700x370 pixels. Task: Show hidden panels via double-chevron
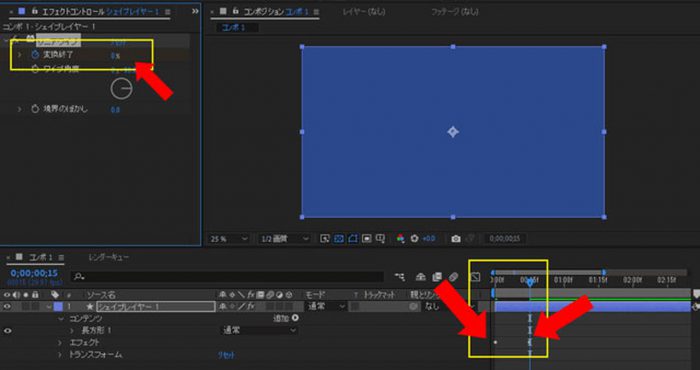[x=195, y=11]
